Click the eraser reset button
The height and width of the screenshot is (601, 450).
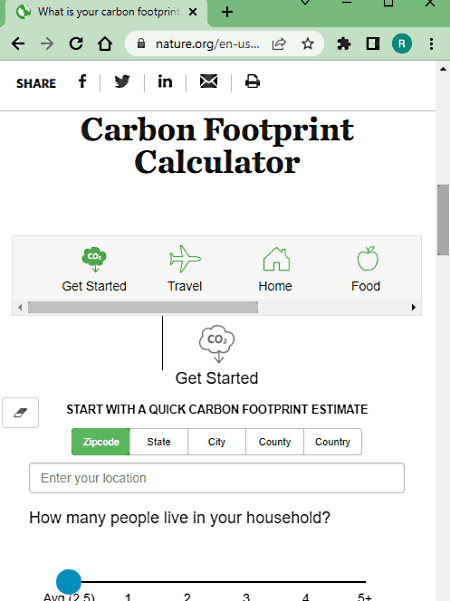[x=20, y=412]
